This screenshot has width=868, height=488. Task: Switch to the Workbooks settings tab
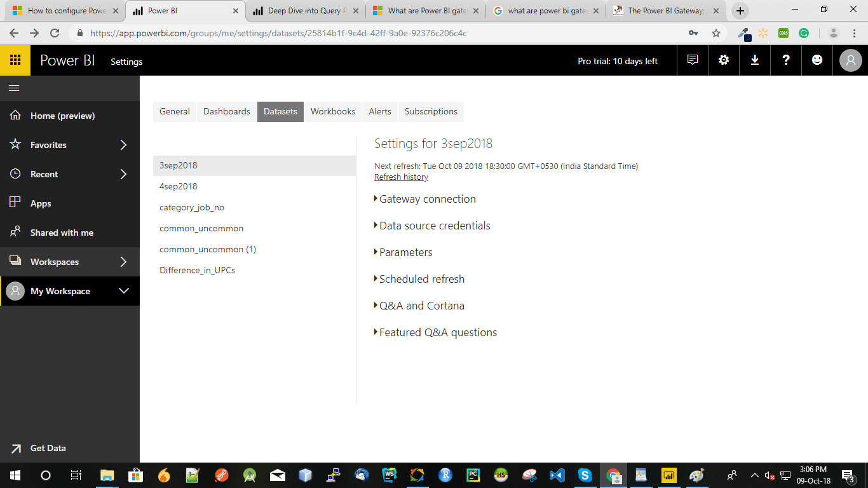pyautogui.click(x=333, y=111)
